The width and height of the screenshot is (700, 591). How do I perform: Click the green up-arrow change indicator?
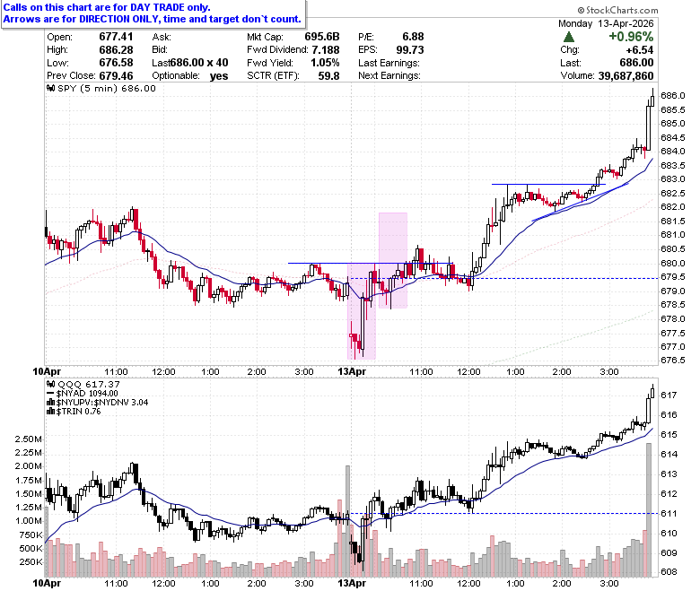click(x=569, y=37)
